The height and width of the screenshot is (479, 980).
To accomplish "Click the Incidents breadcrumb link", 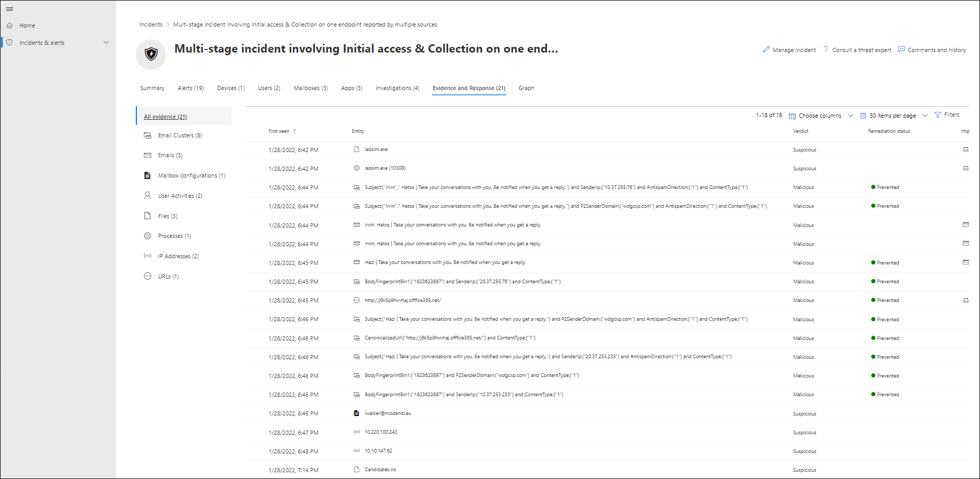I will 151,24.
